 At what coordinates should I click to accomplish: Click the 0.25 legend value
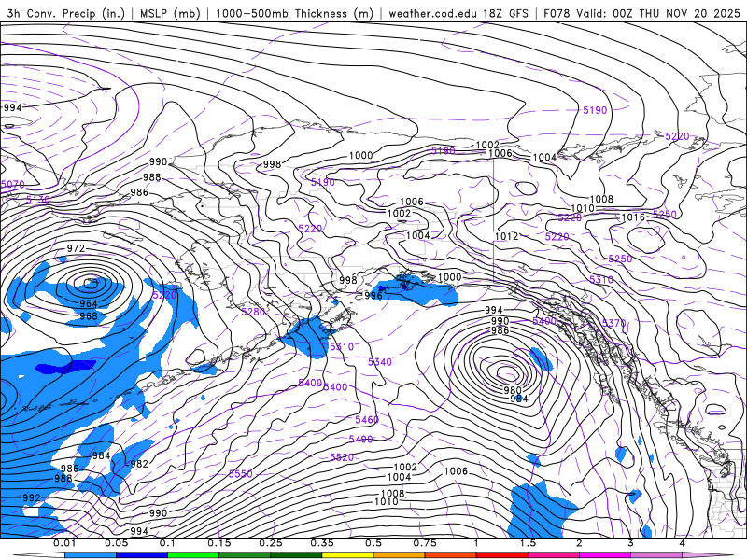pos(270,543)
